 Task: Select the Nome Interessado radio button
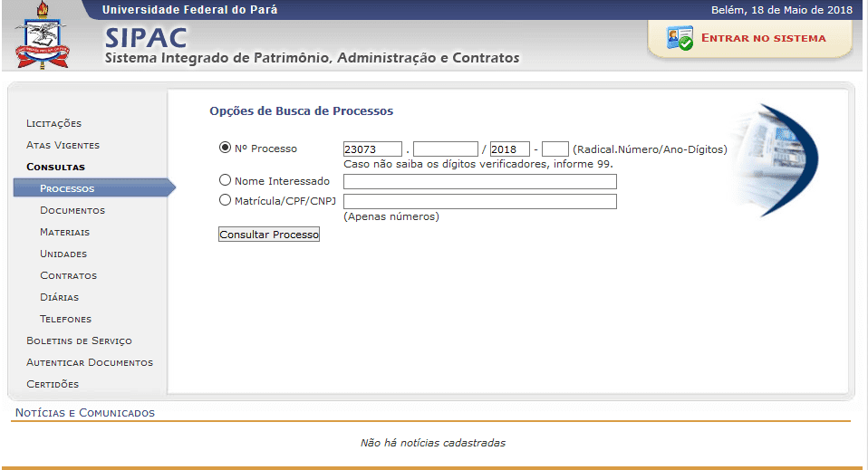point(225,180)
